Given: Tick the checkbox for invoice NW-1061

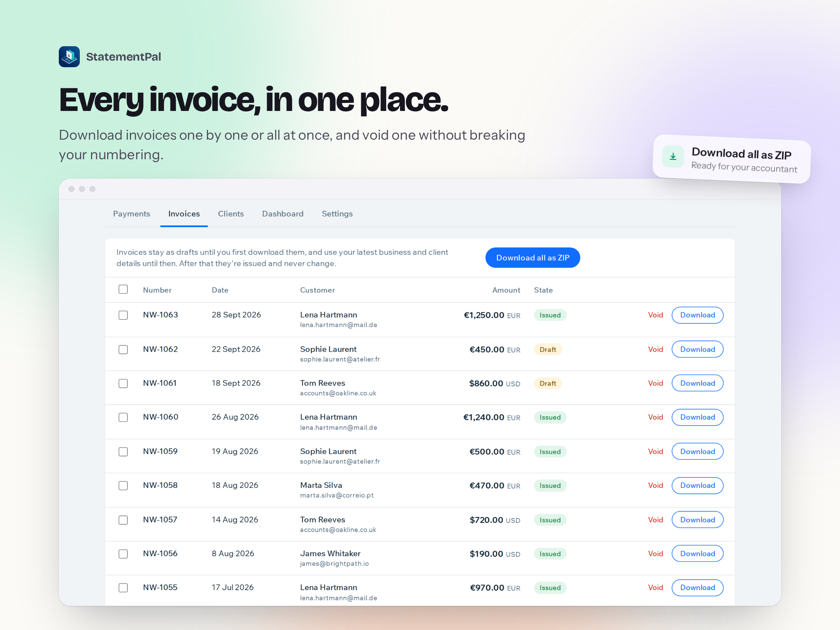Looking at the screenshot, I should tap(123, 384).
